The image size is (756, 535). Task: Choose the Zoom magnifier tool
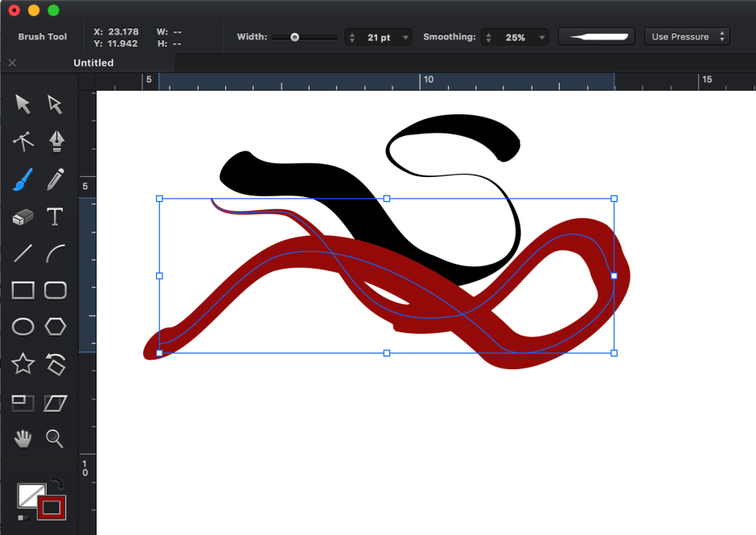(x=55, y=438)
